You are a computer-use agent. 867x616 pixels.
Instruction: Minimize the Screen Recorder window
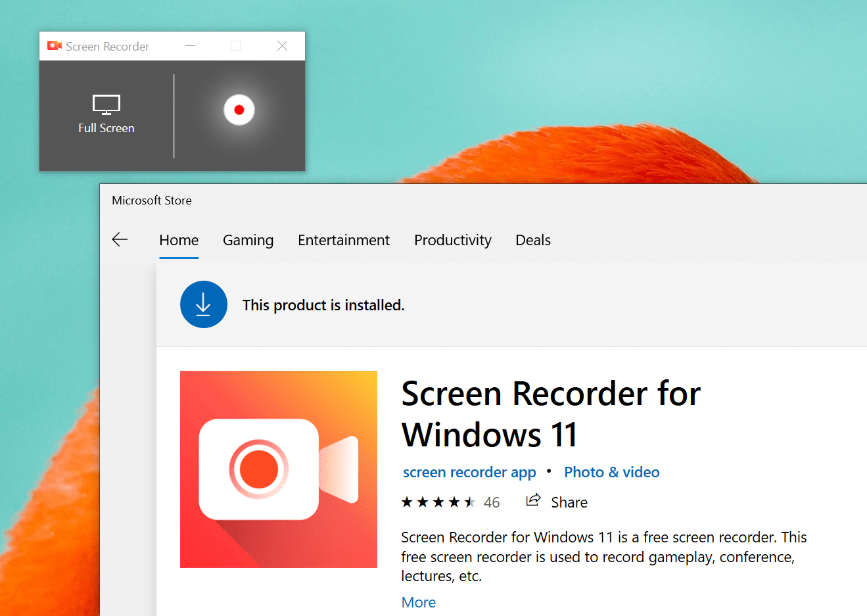(190, 45)
